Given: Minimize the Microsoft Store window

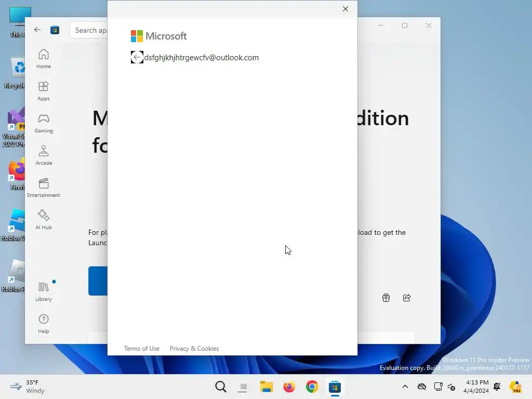Looking at the screenshot, I should click(x=381, y=25).
